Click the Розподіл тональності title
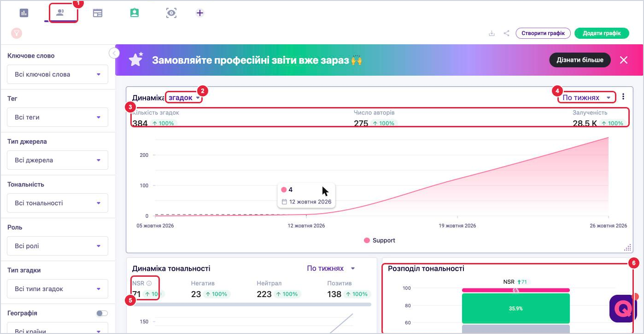644x334 pixels. pyautogui.click(x=426, y=268)
